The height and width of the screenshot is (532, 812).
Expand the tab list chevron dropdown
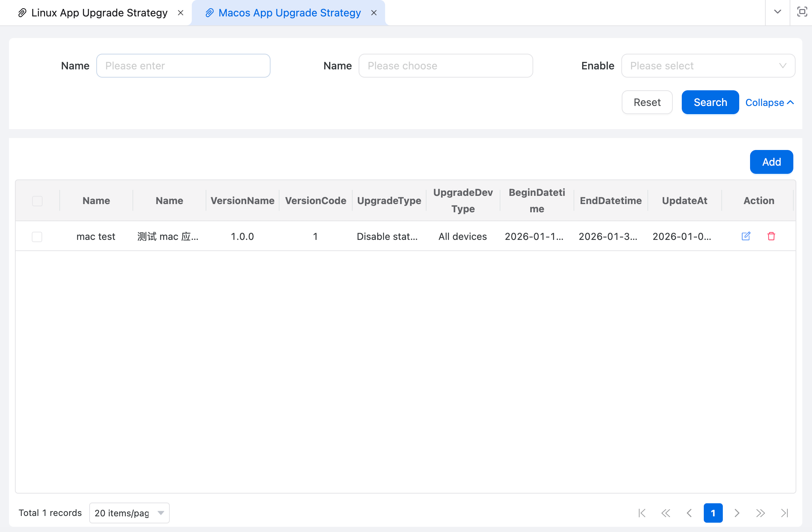point(778,12)
